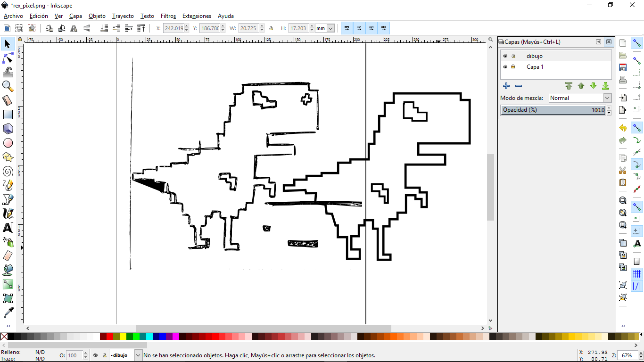Increase layer opacity with stepper arrow
This screenshot has height=362, width=644.
click(x=609, y=108)
